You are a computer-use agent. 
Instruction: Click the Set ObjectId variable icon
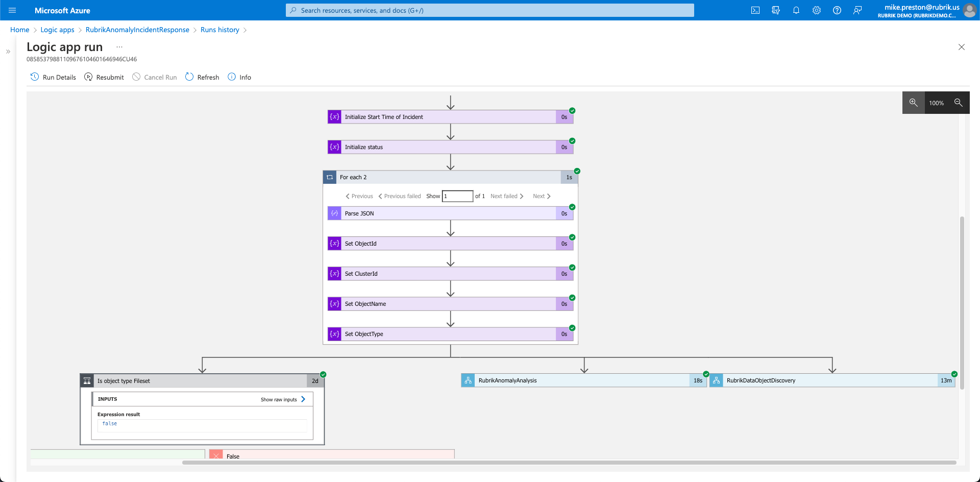[334, 244]
